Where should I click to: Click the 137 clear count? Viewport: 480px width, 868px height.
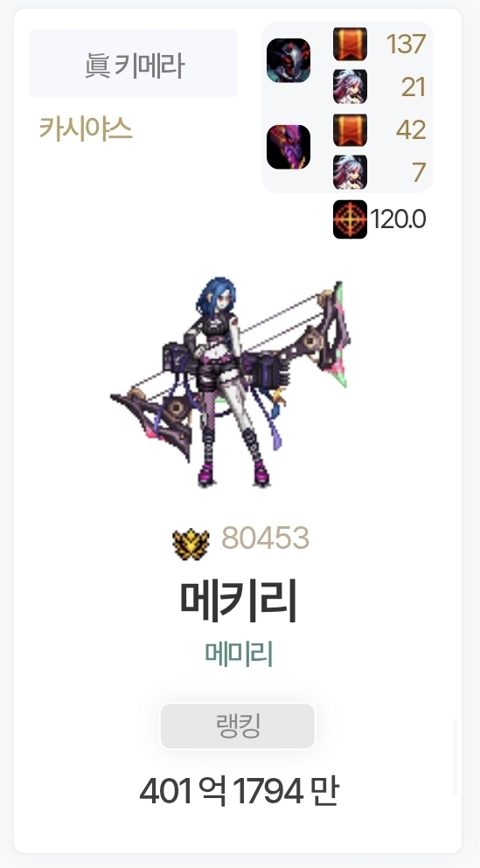click(406, 44)
